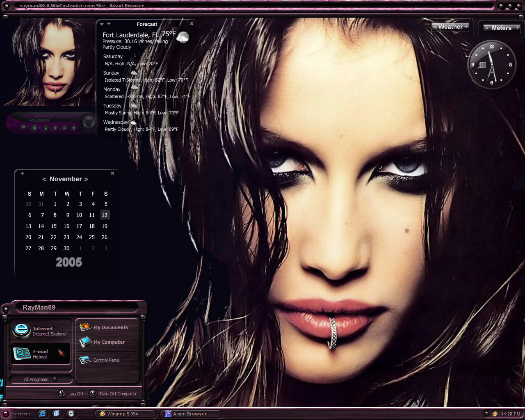Launch Internet Explorer from quick launch bar
Viewport: 525px width, 420px height.
point(42,414)
